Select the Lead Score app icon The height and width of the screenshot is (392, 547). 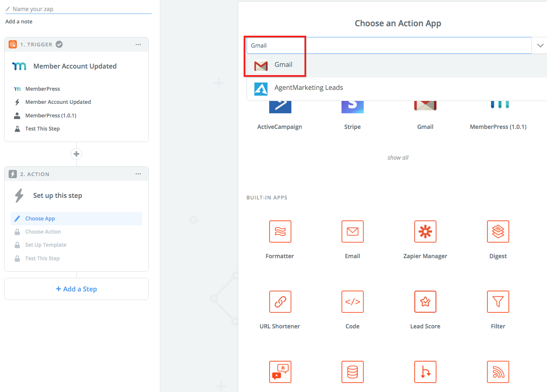[x=425, y=302]
